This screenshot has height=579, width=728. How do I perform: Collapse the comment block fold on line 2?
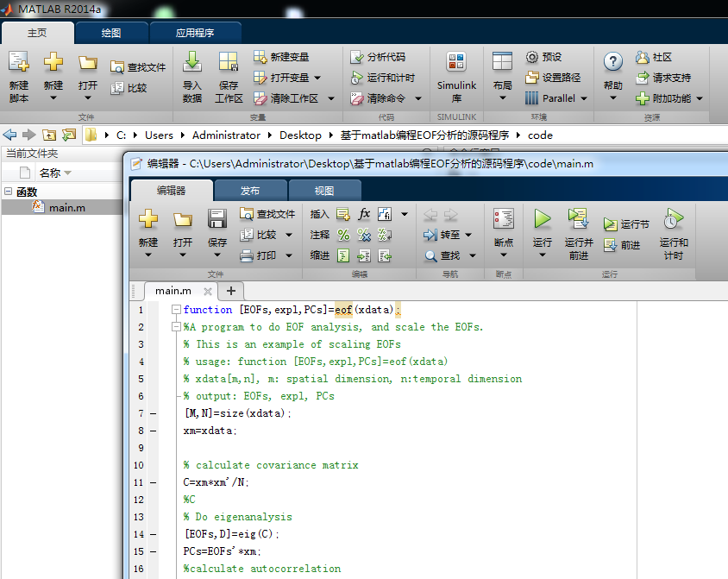click(x=176, y=327)
